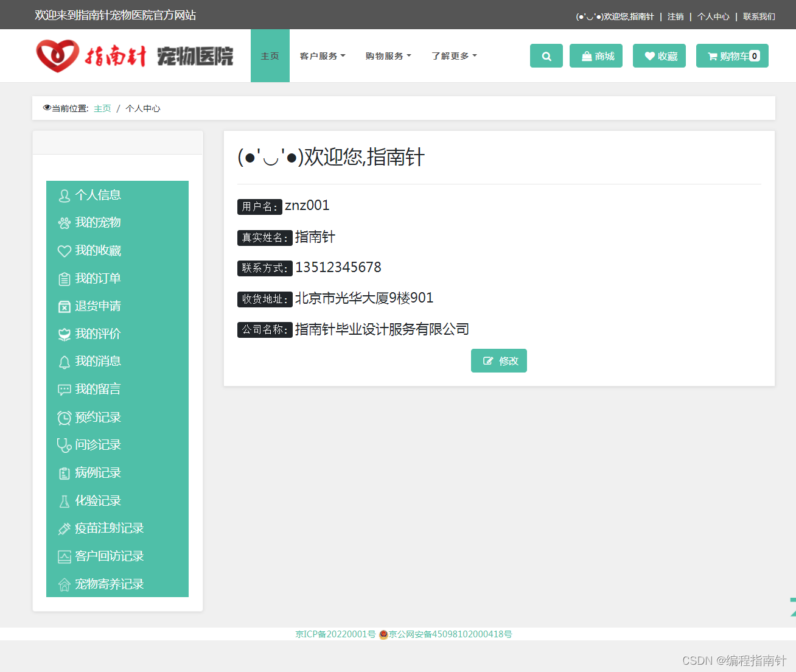Click the paw icon beside 我的宠物

65,223
